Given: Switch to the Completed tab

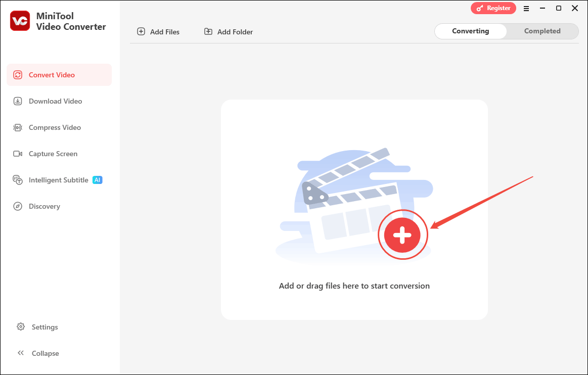Looking at the screenshot, I should coord(542,31).
